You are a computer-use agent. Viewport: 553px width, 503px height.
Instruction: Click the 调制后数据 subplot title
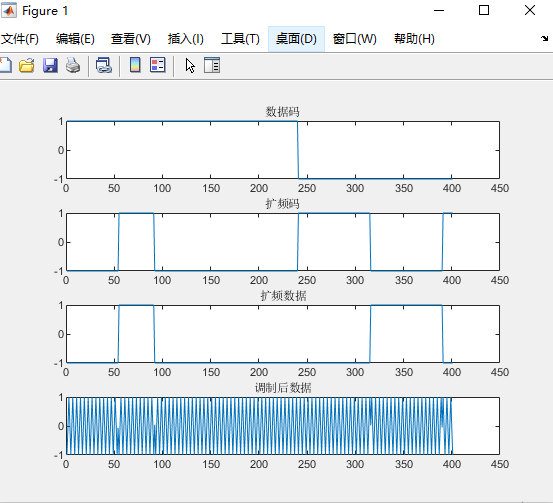point(283,388)
